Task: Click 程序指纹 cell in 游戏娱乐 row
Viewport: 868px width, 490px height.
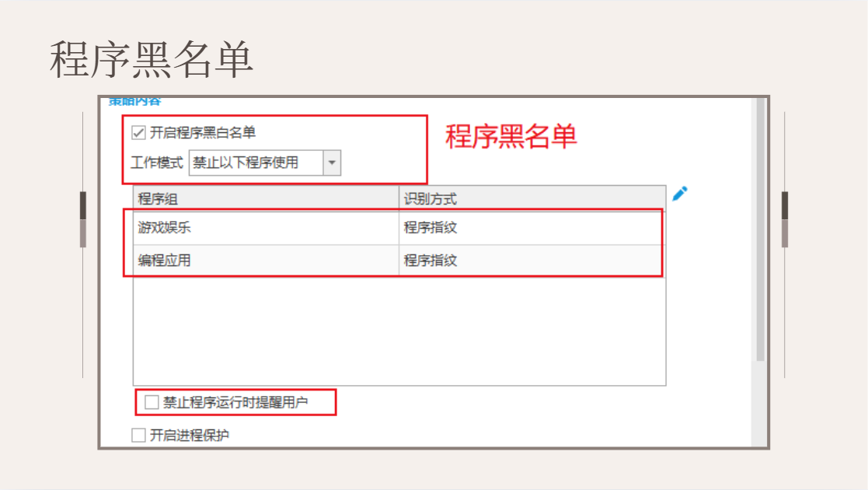Action: tap(532, 228)
